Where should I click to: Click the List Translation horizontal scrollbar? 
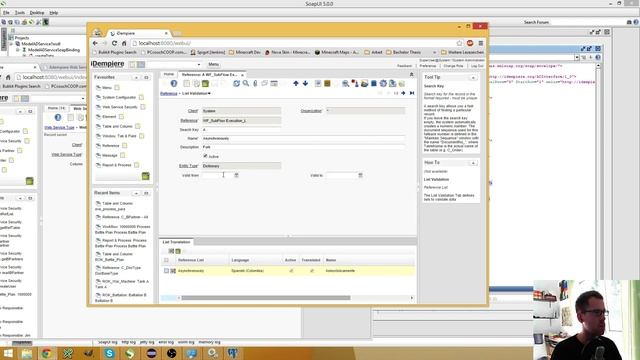pyautogui.click(x=265, y=298)
